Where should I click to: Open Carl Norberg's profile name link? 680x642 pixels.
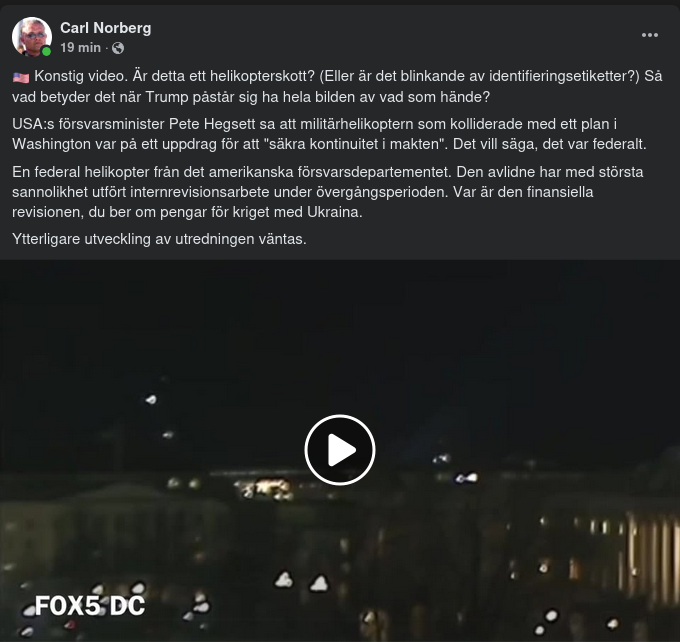tap(105, 28)
